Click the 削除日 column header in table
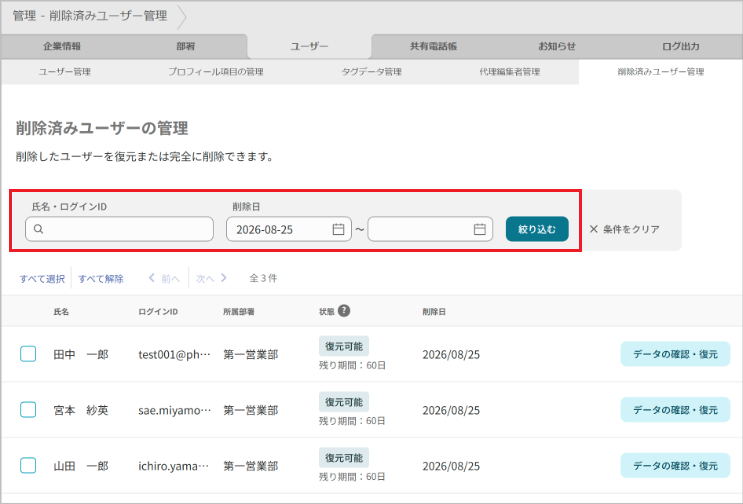Image resolution: width=743 pixels, height=504 pixels. pos(434,312)
